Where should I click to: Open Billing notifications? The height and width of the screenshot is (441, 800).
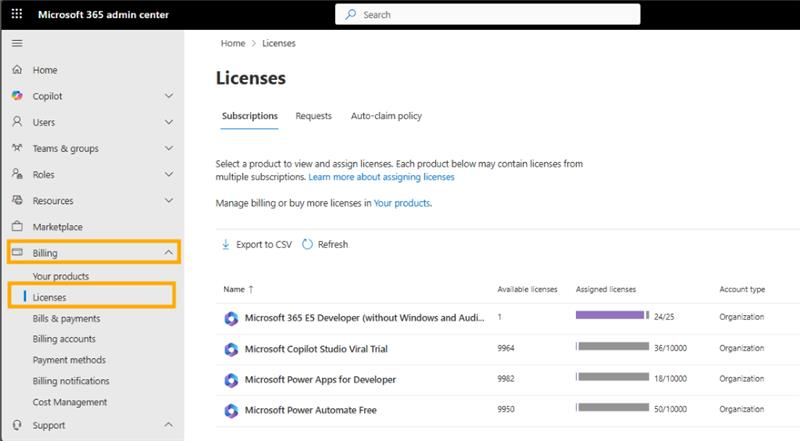point(71,381)
